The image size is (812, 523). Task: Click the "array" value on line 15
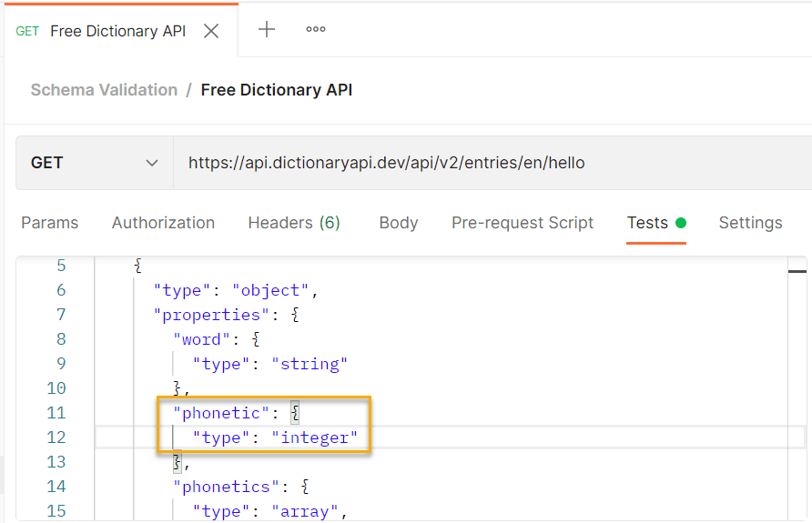304,511
